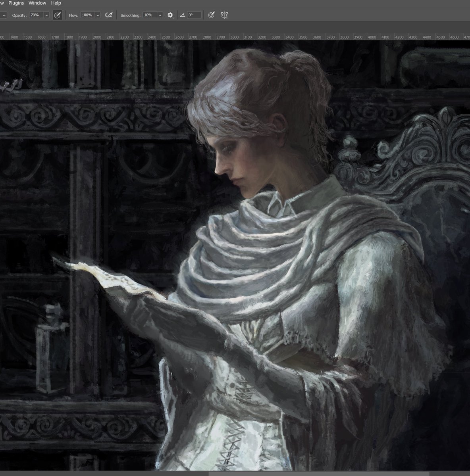Expand the Flow slider dropdown arrow
The height and width of the screenshot is (476, 470).
[x=98, y=15]
